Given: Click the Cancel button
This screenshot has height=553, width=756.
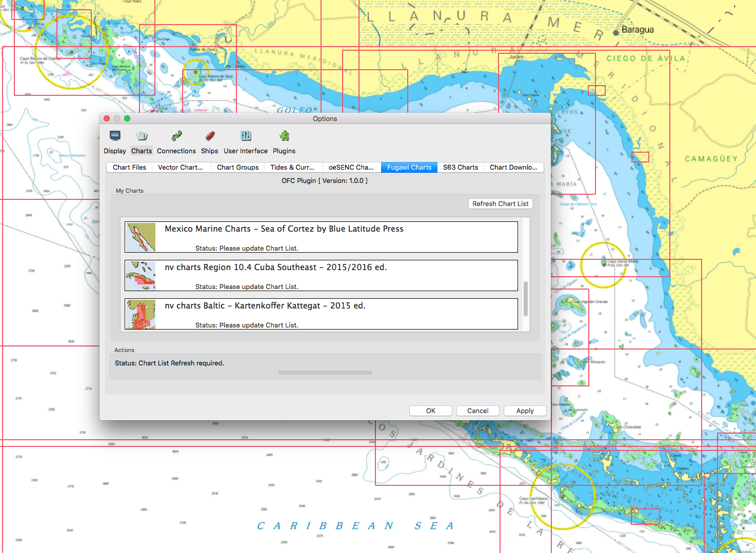Looking at the screenshot, I should coord(478,411).
